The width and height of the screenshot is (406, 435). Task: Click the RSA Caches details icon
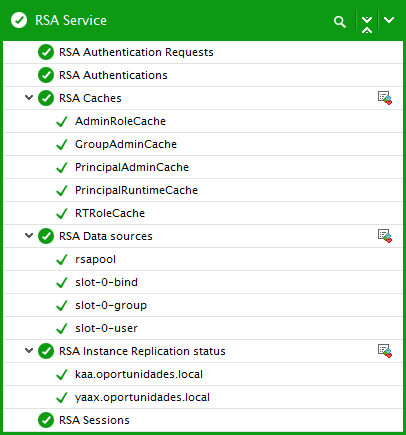385,98
